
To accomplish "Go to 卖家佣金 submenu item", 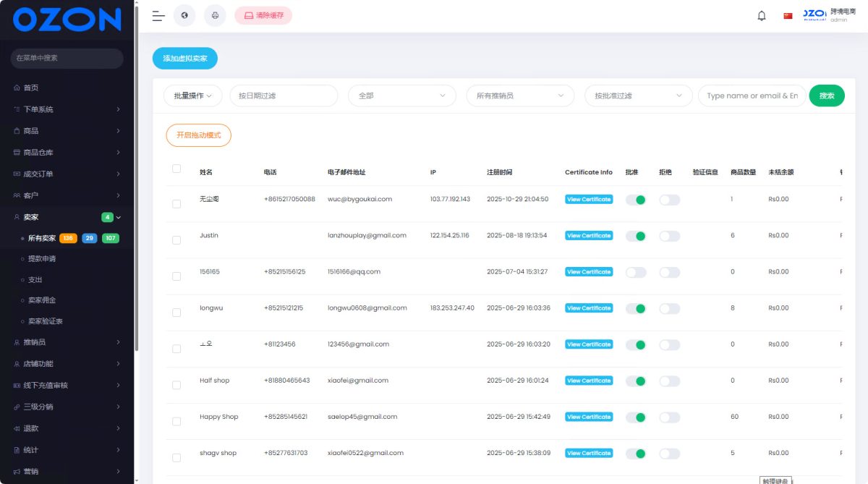I will point(42,300).
